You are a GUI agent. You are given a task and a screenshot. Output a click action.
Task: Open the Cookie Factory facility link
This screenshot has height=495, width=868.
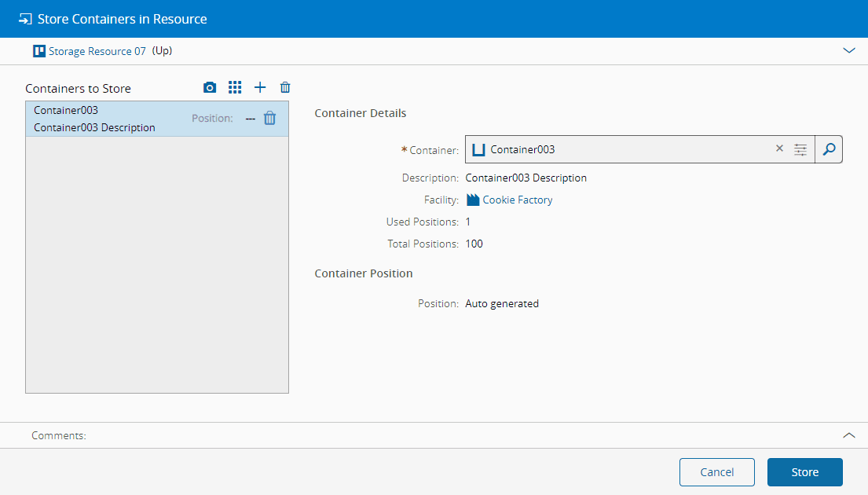(x=518, y=200)
